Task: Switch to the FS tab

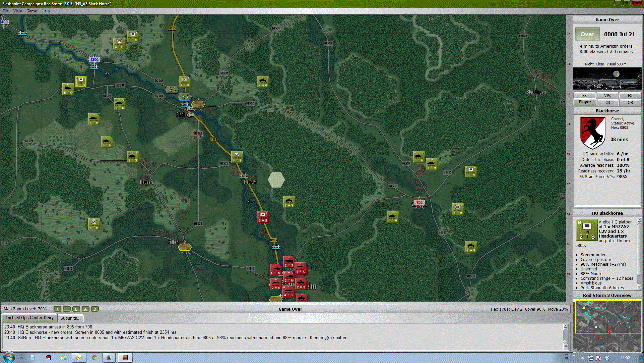Action: [x=584, y=96]
